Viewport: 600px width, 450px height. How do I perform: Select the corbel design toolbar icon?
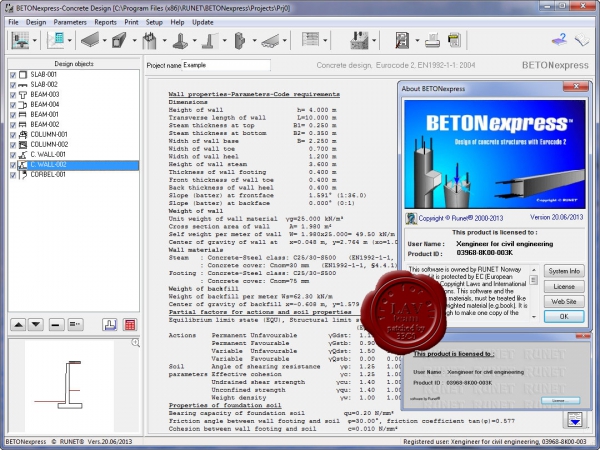(240, 41)
